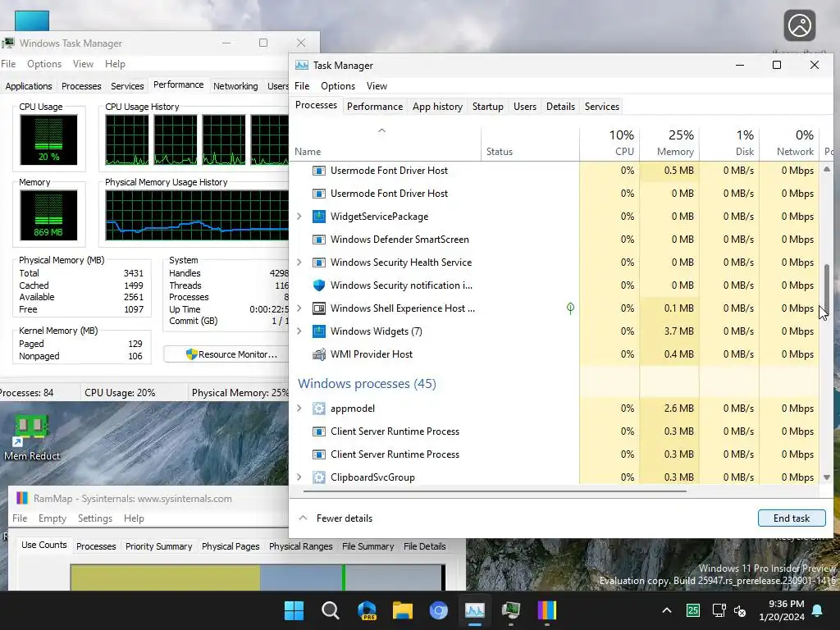The image size is (840, 630).
Task: Collapse view with Fewer details chevron
Action: (303, 518)
